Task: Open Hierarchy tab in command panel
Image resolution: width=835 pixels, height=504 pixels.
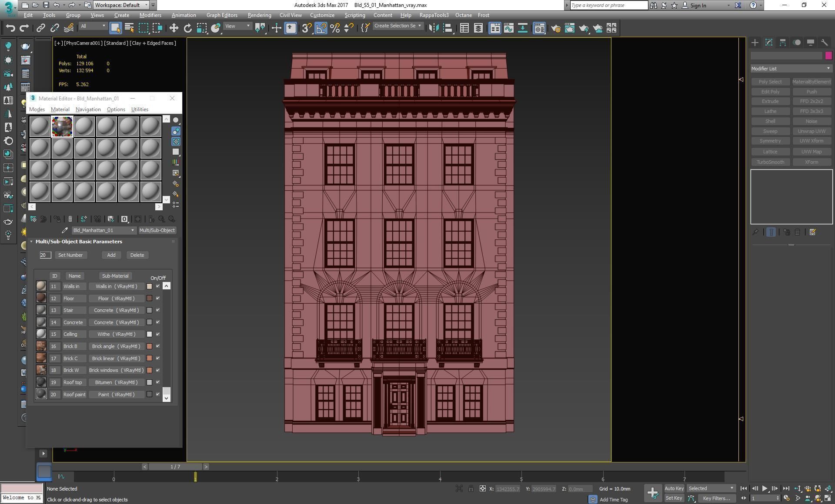Action: point(783,43)
